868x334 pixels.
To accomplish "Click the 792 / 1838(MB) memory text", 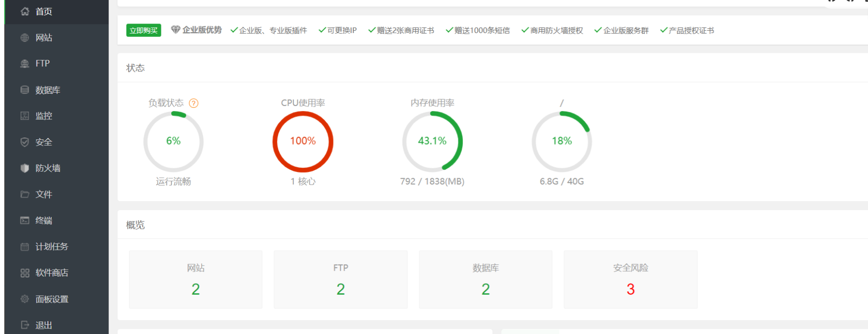I will 433,181.
